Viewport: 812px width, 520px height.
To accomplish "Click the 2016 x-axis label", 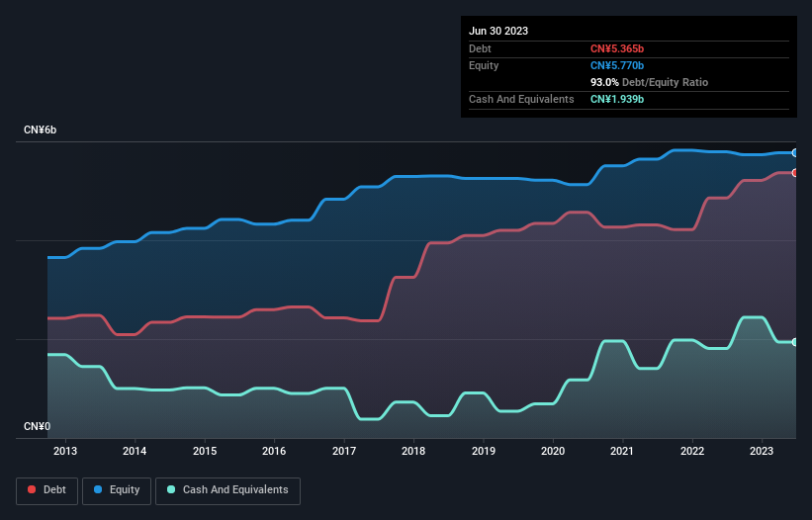I will click(x=274, y=451).
